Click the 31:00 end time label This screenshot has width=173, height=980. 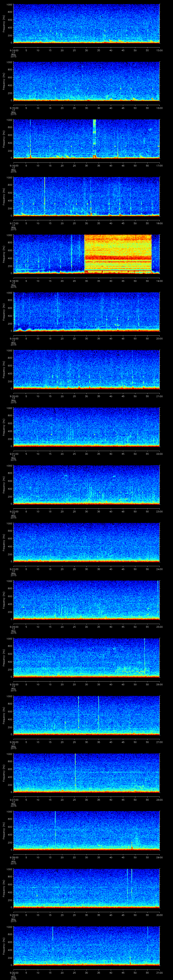[x=160, y=972]
